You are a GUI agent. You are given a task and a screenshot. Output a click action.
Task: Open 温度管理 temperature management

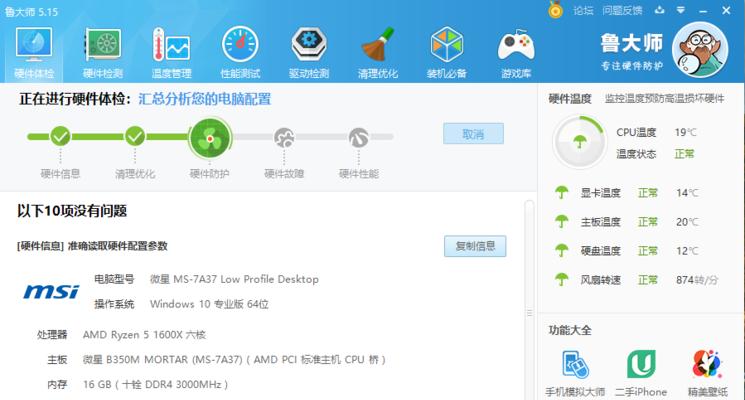click(x=172, y=52)
